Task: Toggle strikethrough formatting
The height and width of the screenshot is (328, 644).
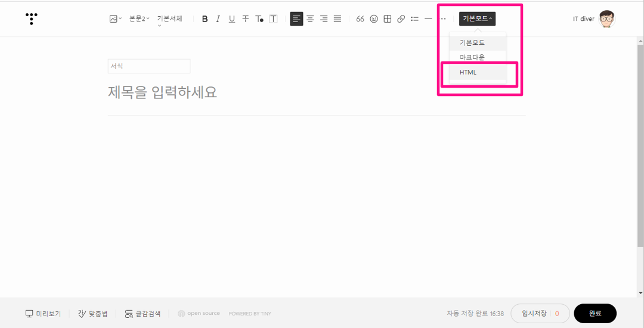Action: [x=246, y=19]
